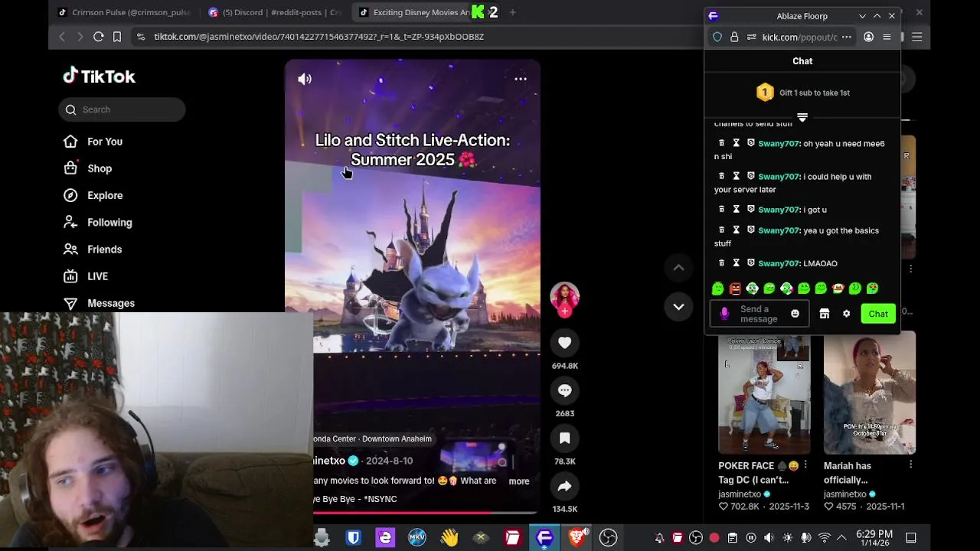The height and width of the screenshot is (551, 980).
Task: Mute the TikTok video sound
Action: [x=305, y=79]
